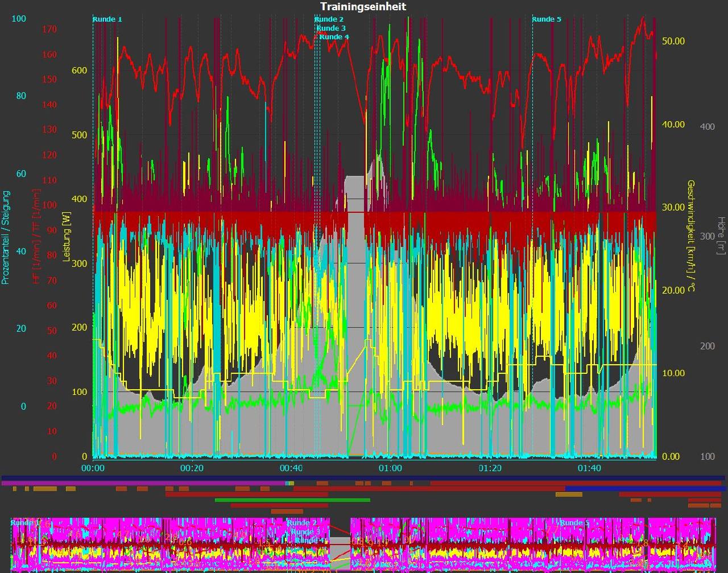Click the 00:20 time tick label

pyautogui.click(x=192, y=468)
